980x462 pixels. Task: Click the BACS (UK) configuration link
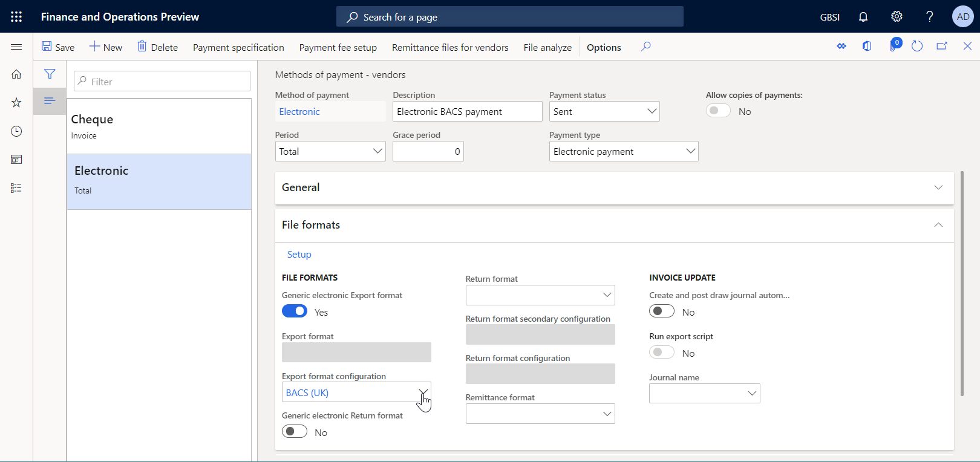307,393
